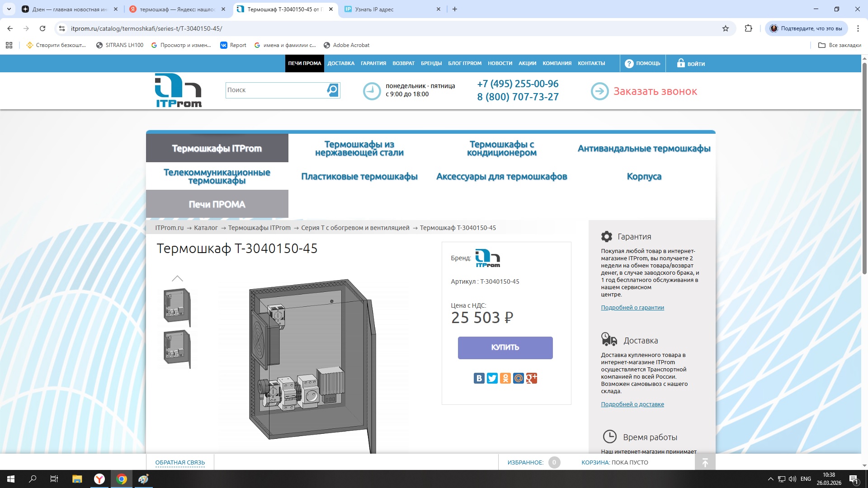Click the search magnifier icon
This screenshot has width=868, height=488.
332,90
